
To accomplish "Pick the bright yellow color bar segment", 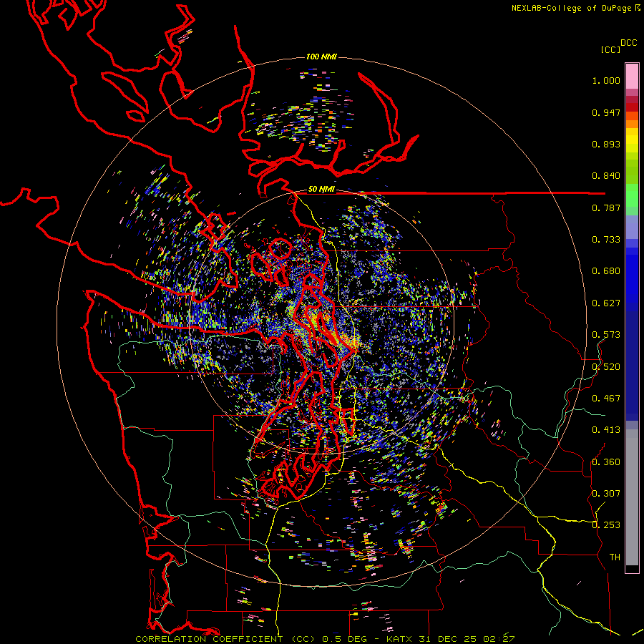I will [x=632, y=140].
